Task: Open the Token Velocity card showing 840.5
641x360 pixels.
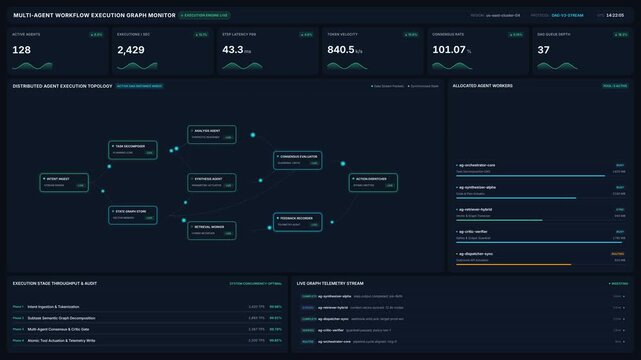Action: pos(372,51)
